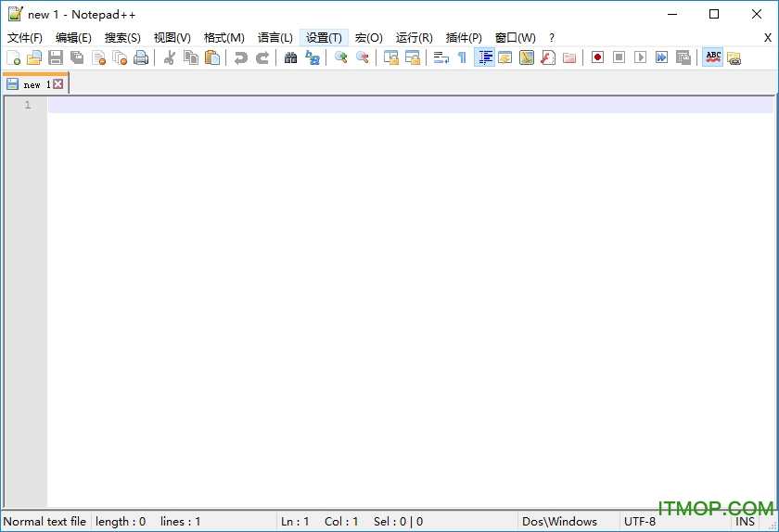Screen dimensions: 779x532
Task: Toggle the Indent Guide toolbar icon
Action: tap(484, 57)
